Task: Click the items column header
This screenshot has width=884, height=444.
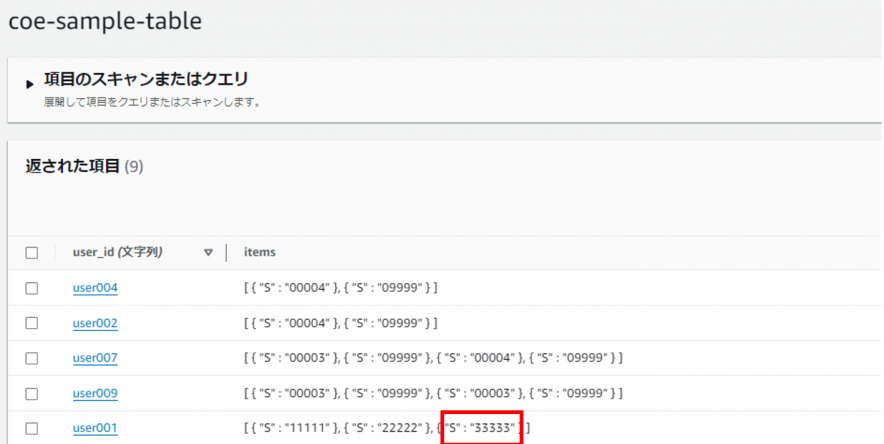Action: pyautogui.click(x=260, y=253)
